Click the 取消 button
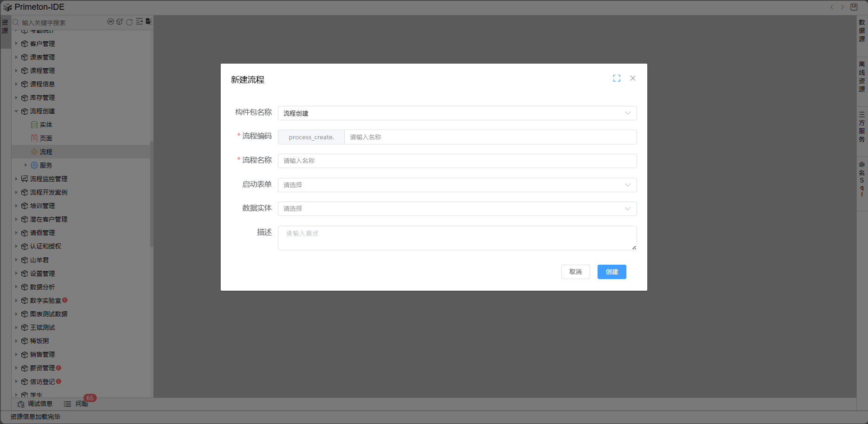The image size is (868, 424). (575, 272)
